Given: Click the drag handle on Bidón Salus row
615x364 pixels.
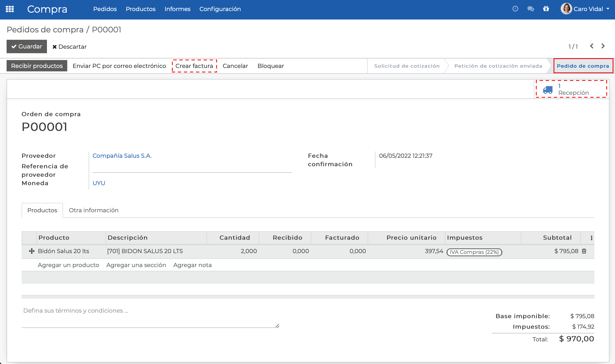Looking at the screenshot, I should 32,251.
